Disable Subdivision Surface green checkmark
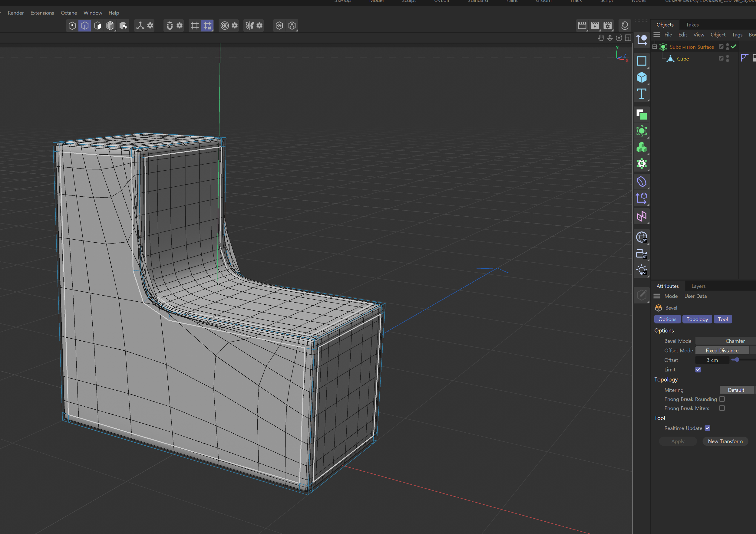 pos(733,46)
